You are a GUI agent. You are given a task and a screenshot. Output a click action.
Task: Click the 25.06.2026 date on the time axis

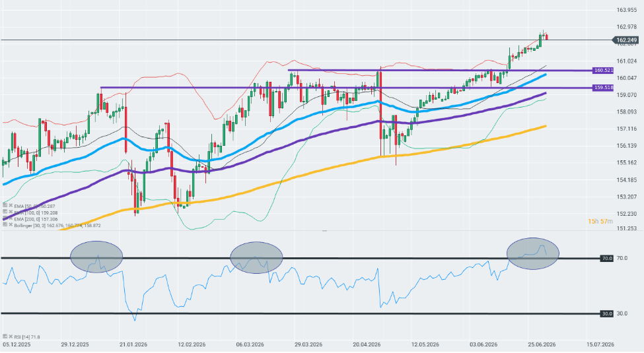pos(542,344)
